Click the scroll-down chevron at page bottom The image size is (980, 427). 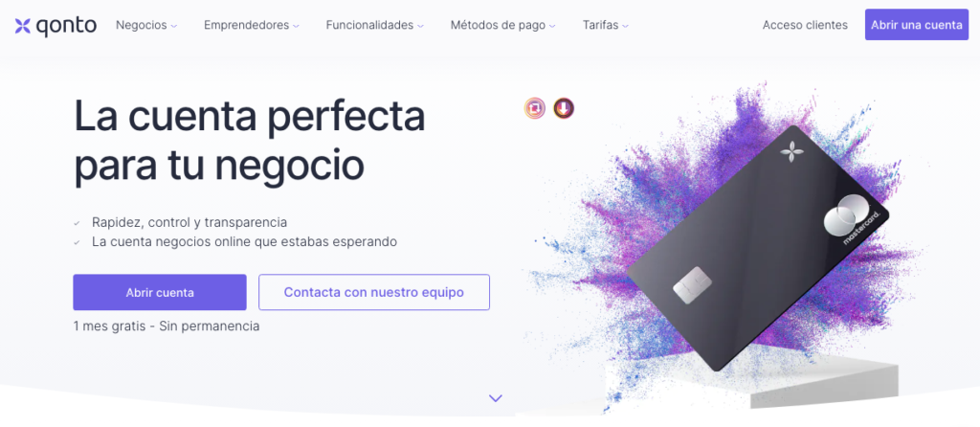(x=496, y=397)
